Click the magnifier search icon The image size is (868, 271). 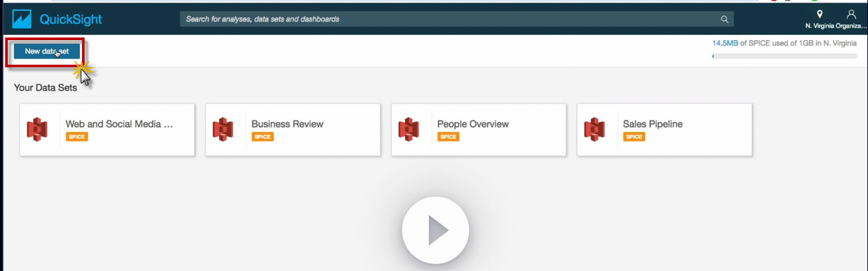[x=725, y=19]
